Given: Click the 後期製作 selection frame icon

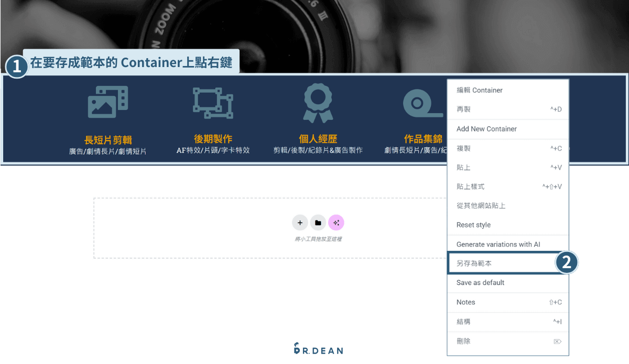Looking at the screenshot, I should coord(212,103).
